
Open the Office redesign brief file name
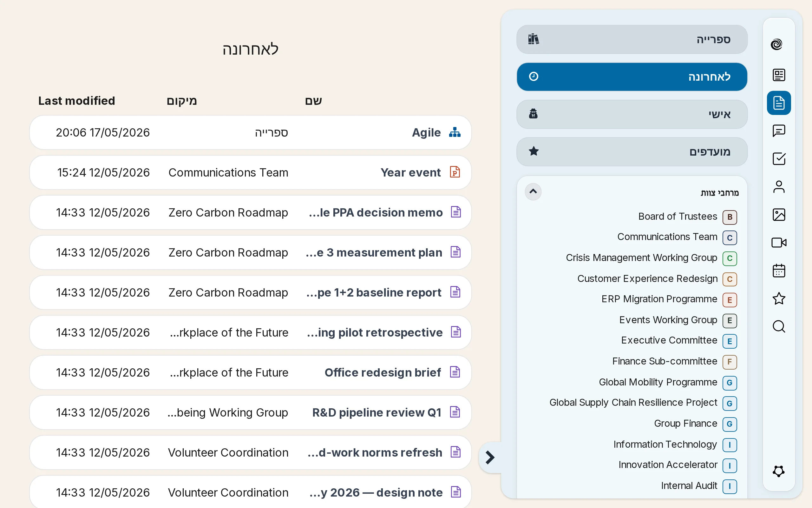383,372
